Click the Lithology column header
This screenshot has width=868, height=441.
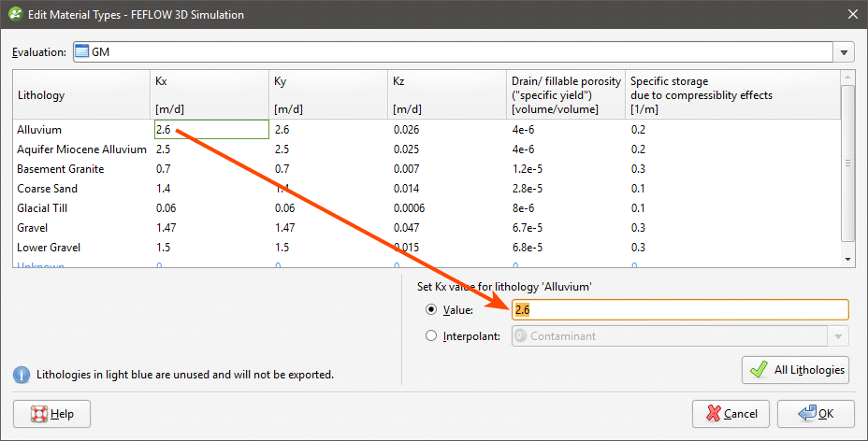(x=41, y=95)
